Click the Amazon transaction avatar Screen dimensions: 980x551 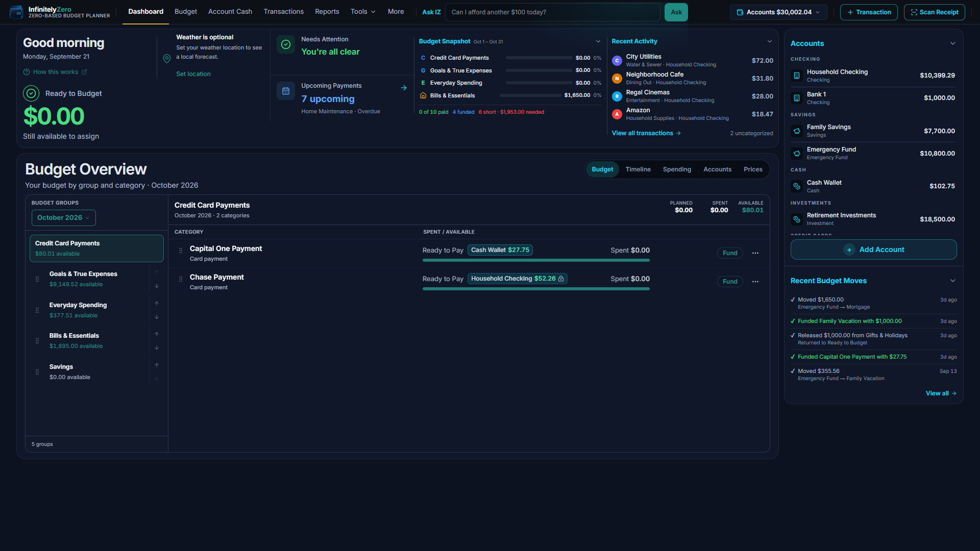[x=617, y=114]
